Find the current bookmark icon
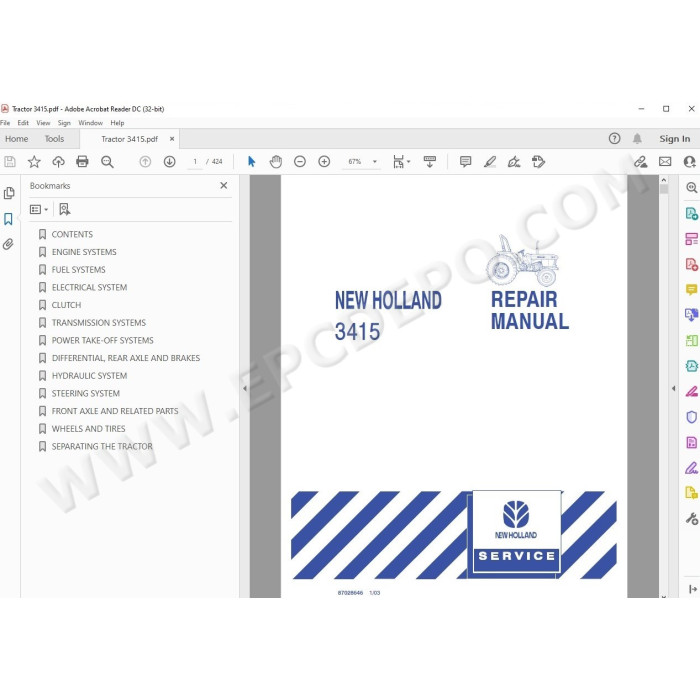This screenshot has height=700, width=700. point(65,209)
